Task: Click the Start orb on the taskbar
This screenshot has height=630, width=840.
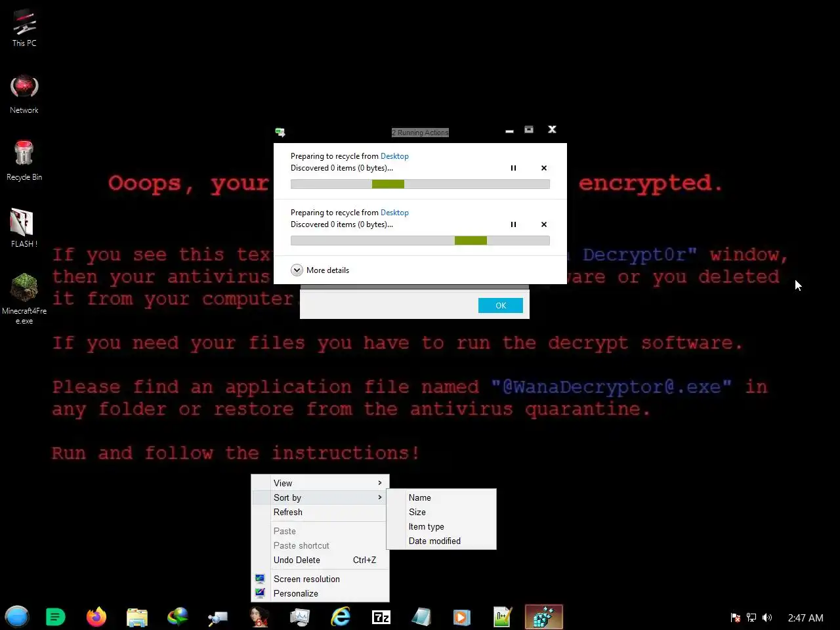Action: coord(17,617)
